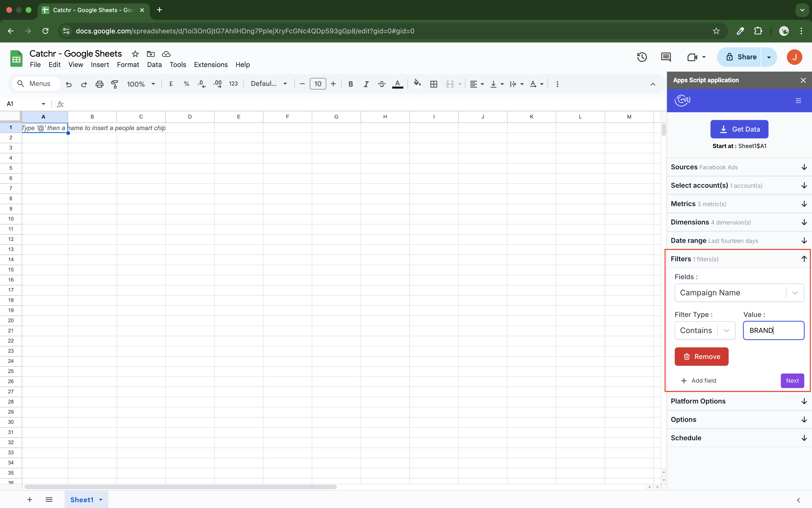The image size is (812, 508).
Task: Click the Menus search box
Action: coord(36,84)
